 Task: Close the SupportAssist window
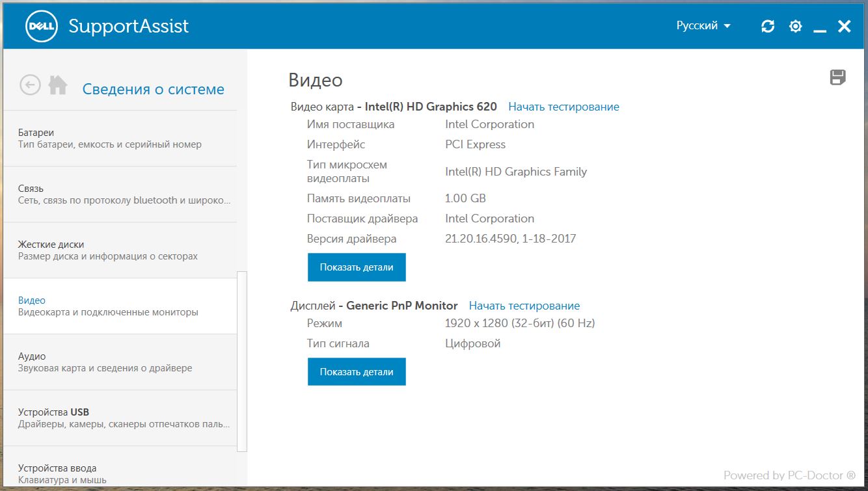(844, 26)
